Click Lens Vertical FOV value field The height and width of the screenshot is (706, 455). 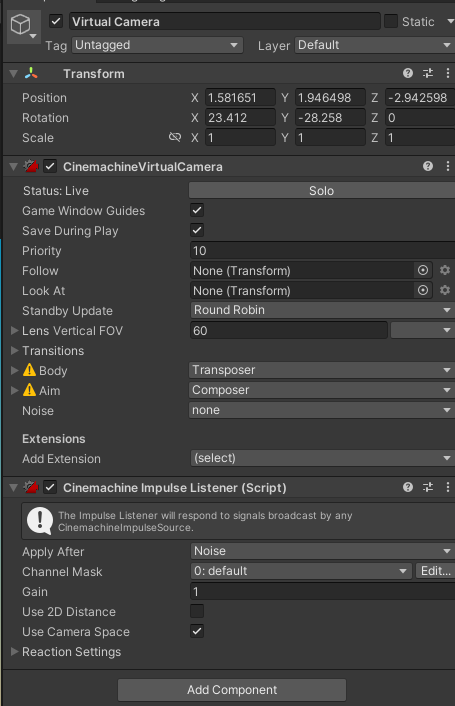click(x=288, y=330)
